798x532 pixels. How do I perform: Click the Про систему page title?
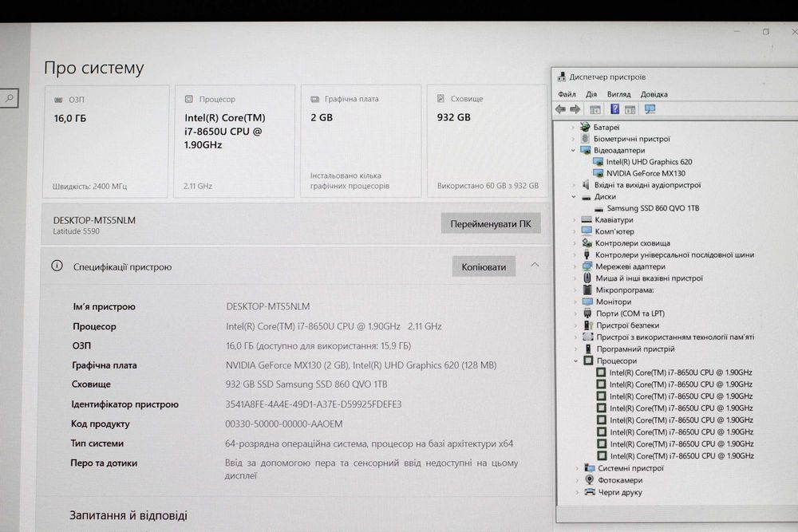coord(93,68)
